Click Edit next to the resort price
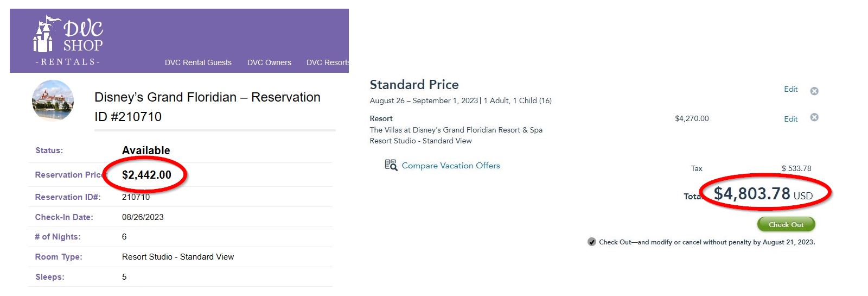 click(x=790, y=119)
